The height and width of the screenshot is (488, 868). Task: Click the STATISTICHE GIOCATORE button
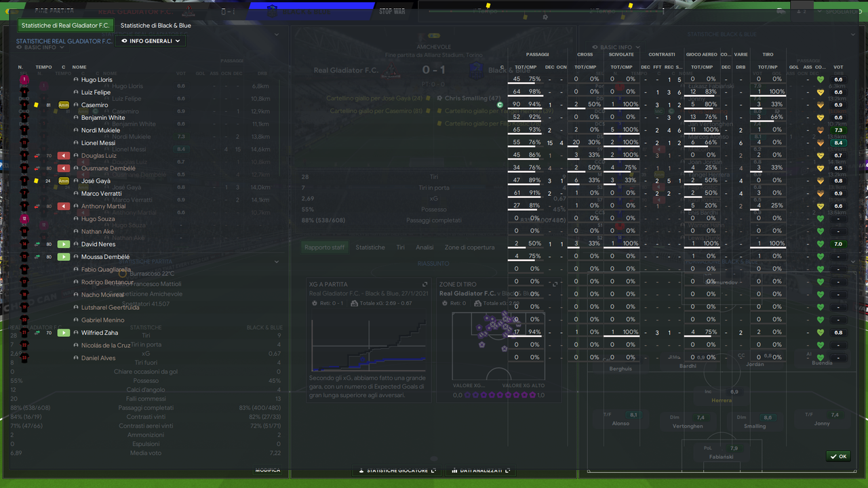pyautogui.click(x=397, y=470)
